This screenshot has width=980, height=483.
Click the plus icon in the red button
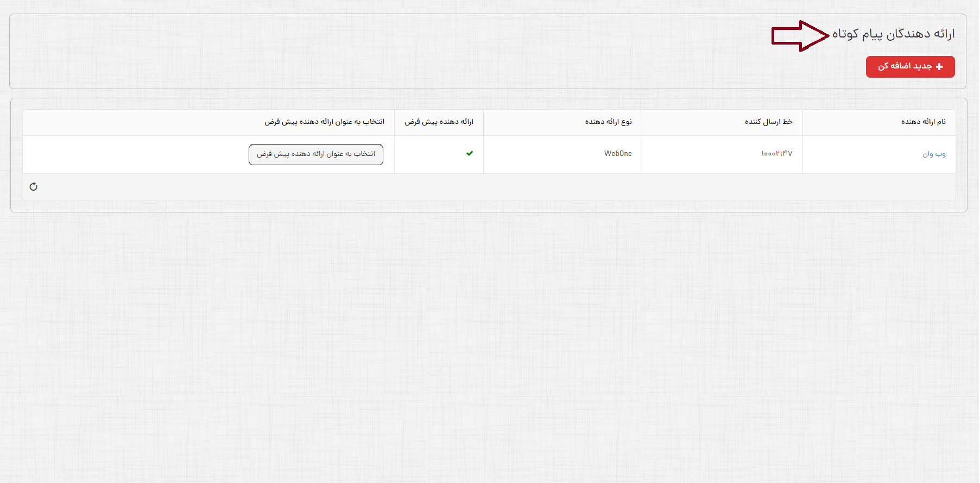[939, 67]
